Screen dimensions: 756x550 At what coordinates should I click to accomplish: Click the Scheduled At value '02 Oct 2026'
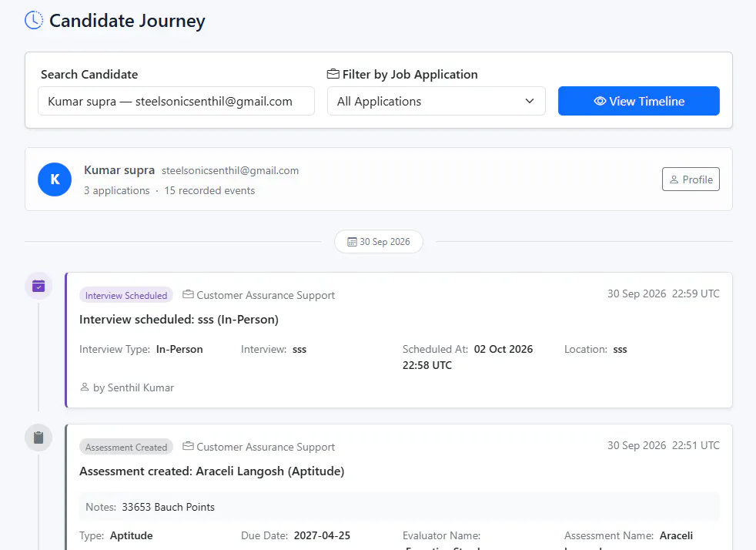503,349
